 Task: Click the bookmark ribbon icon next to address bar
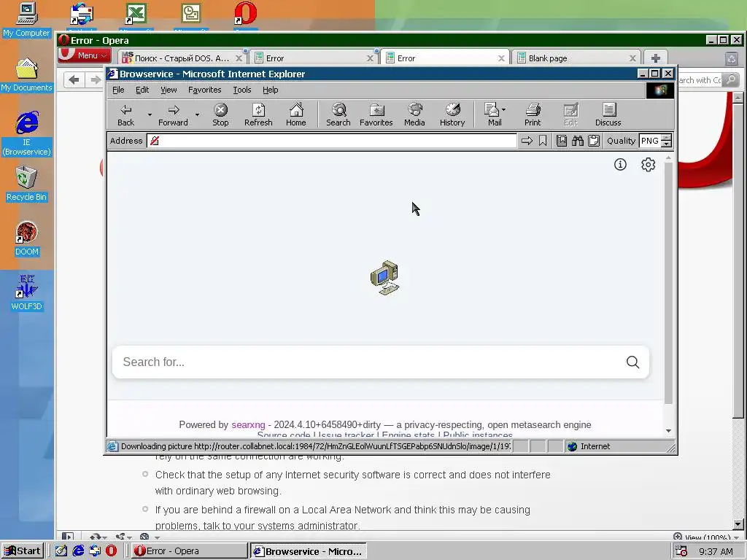pyautogui.click(x=543, y=141)
